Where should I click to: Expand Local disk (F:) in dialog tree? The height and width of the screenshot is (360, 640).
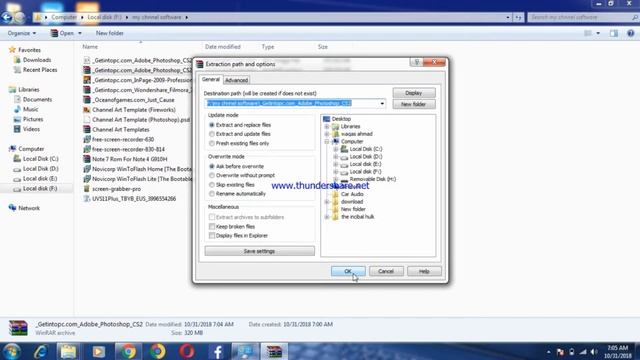(x=336, y=172)
